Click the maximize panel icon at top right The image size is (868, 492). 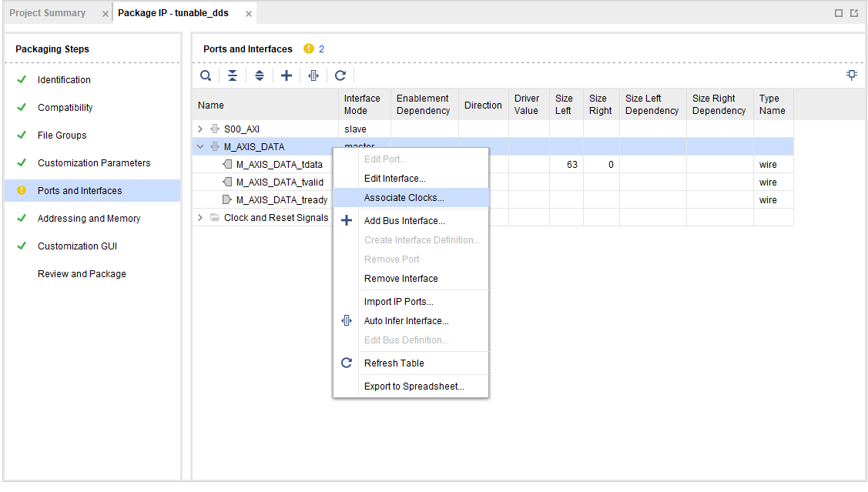click(x=839, y=13)
